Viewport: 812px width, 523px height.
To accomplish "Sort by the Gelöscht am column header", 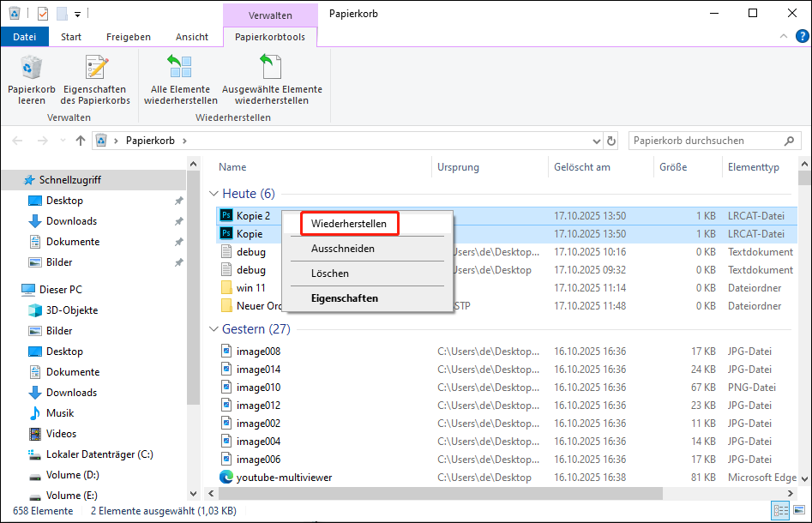I will point(582,167).
